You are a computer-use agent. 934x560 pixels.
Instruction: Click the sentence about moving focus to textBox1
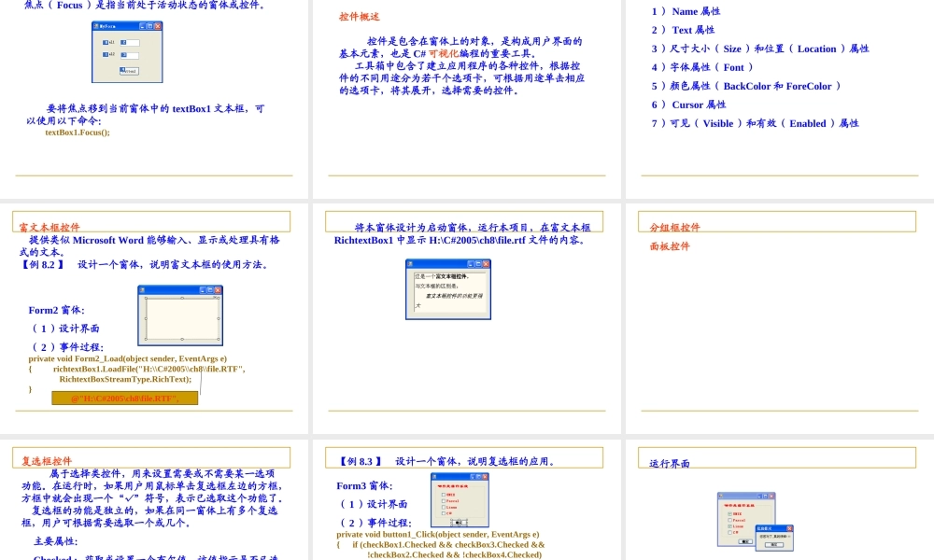[x=146, y=114]
